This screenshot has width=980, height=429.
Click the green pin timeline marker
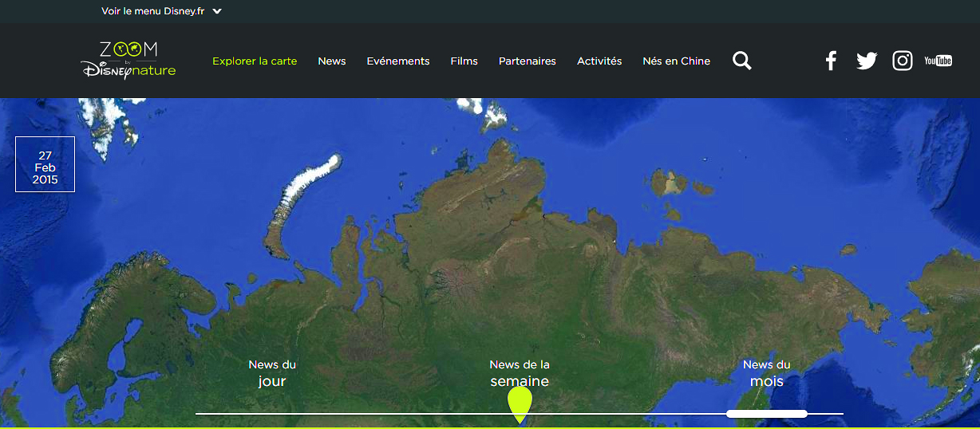tap(520, 403)
